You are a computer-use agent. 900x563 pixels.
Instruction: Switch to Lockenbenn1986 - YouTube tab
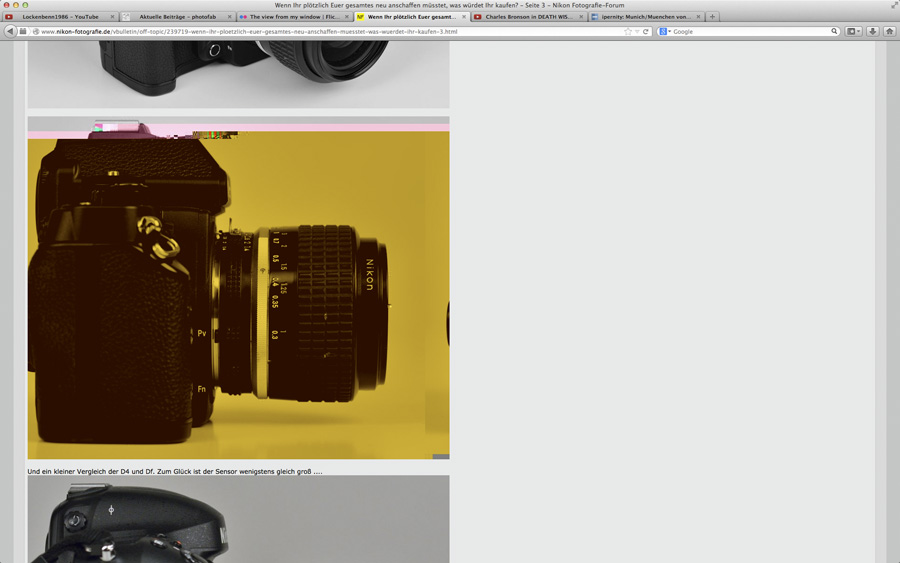(60, 17)
